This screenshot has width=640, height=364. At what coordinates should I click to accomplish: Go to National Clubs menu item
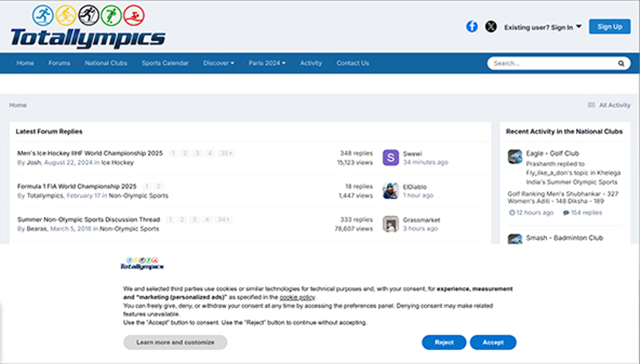[x=106, y=63]
